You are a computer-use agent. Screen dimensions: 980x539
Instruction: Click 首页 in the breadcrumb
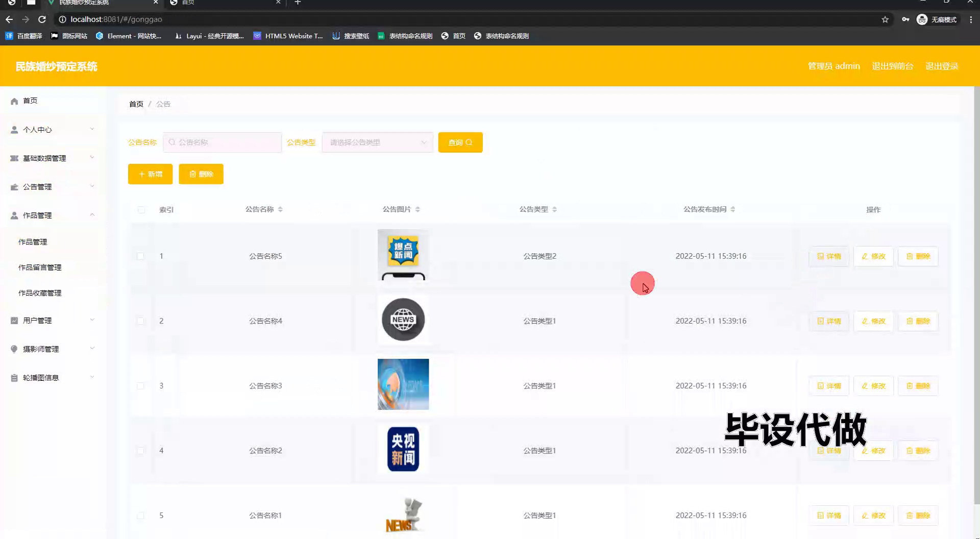(x=136, y=104)
